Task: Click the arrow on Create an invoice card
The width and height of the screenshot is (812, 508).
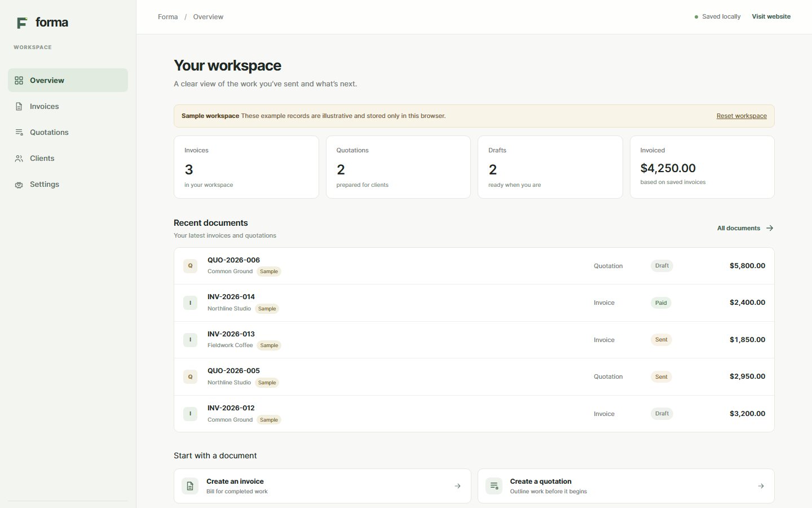Action: click(457, 486)
